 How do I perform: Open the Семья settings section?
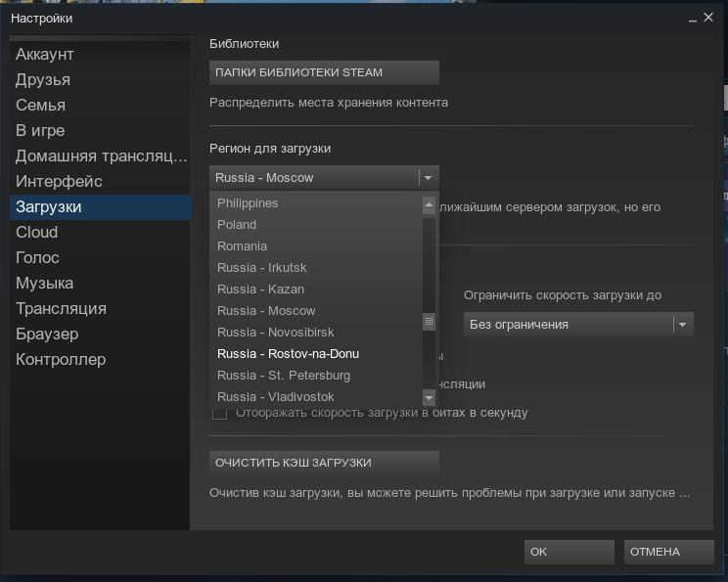coord(100,106)
